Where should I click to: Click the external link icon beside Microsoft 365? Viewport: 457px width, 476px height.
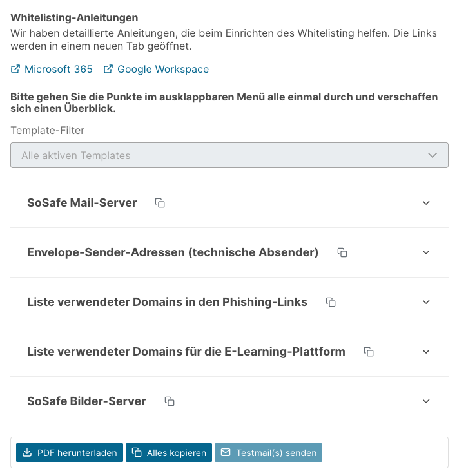click(x=15, y=69)
